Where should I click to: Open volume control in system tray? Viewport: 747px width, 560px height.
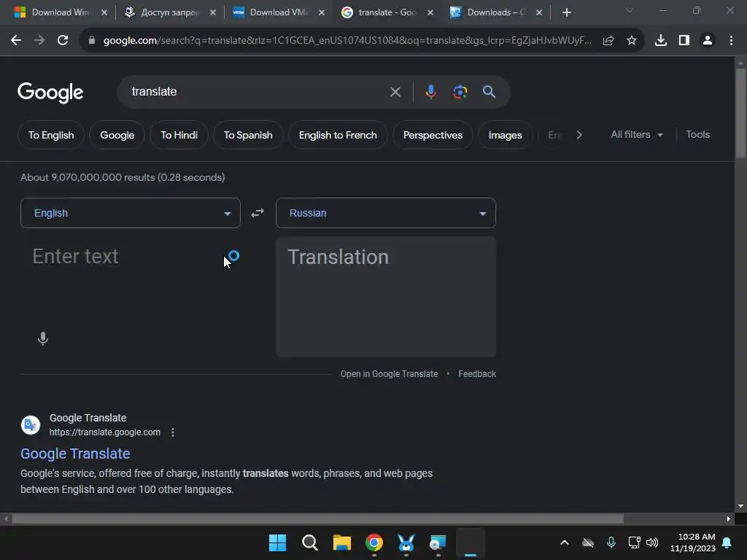pyautogui.click(x=652, y=542)
